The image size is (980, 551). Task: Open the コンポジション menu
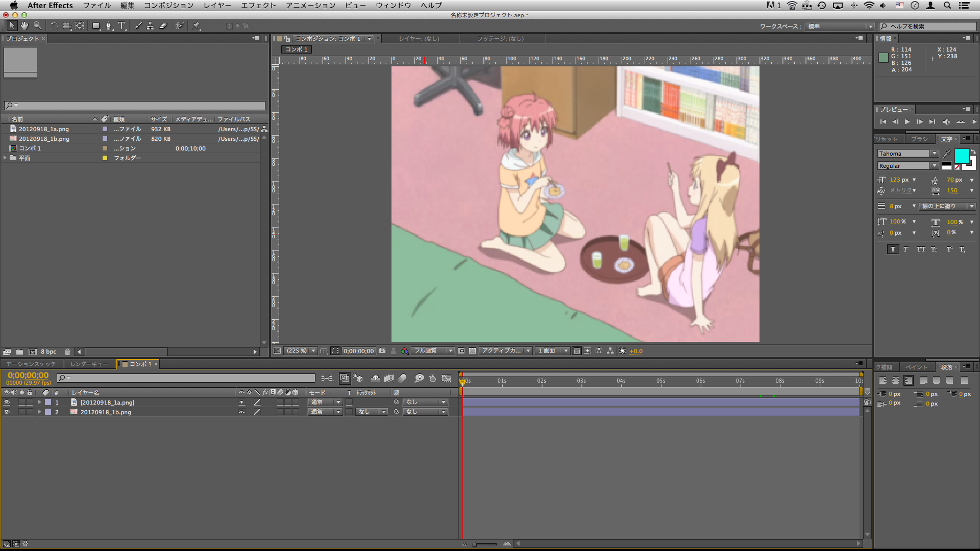pos(168,5)
